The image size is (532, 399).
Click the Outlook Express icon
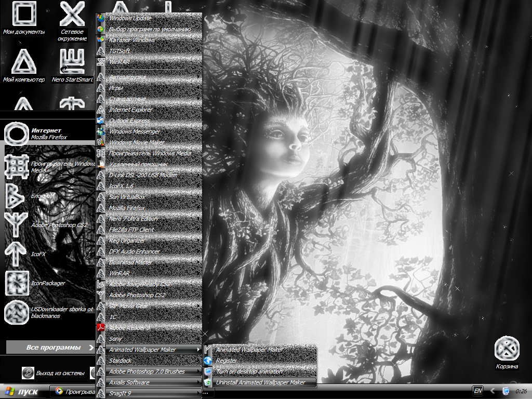click(x=100, y=121)
